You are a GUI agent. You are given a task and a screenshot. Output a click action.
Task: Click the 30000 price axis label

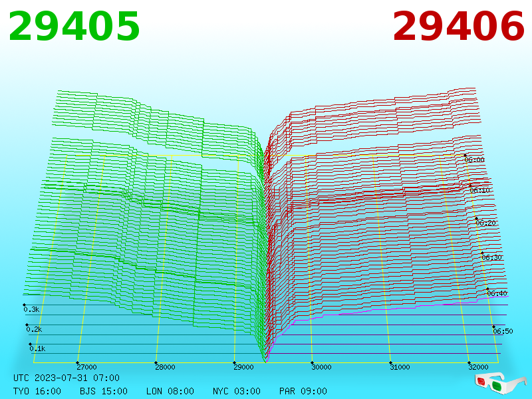coord(321,367)
